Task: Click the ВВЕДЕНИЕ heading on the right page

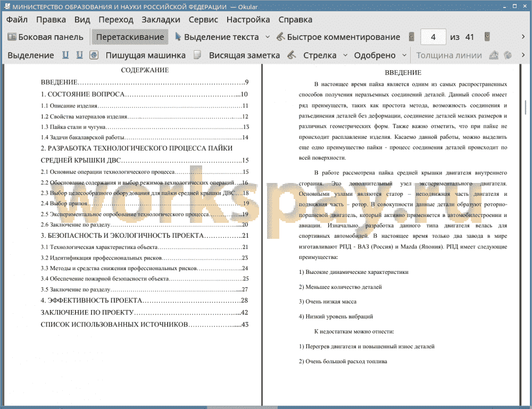Action: pos(403,72)
